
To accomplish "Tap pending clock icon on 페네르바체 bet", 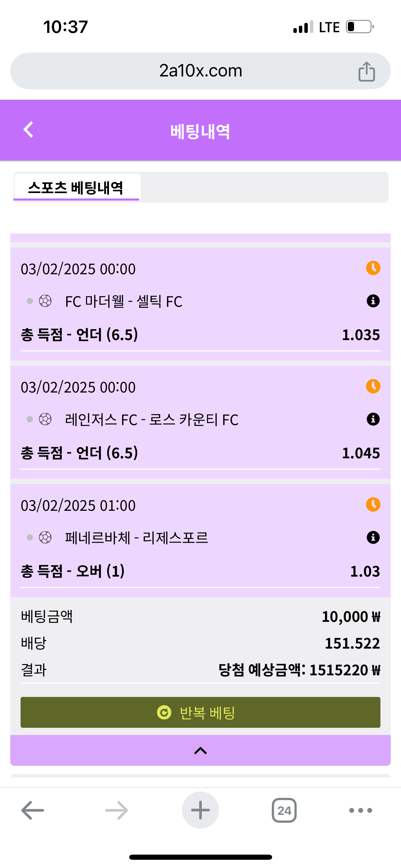I will pos(373,505).
